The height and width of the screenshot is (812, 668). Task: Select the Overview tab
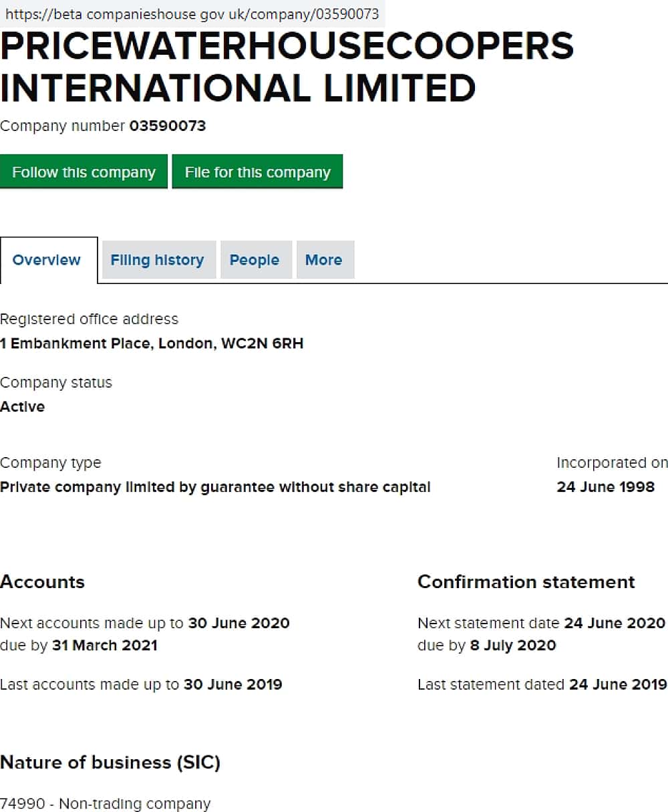(47, 260)
